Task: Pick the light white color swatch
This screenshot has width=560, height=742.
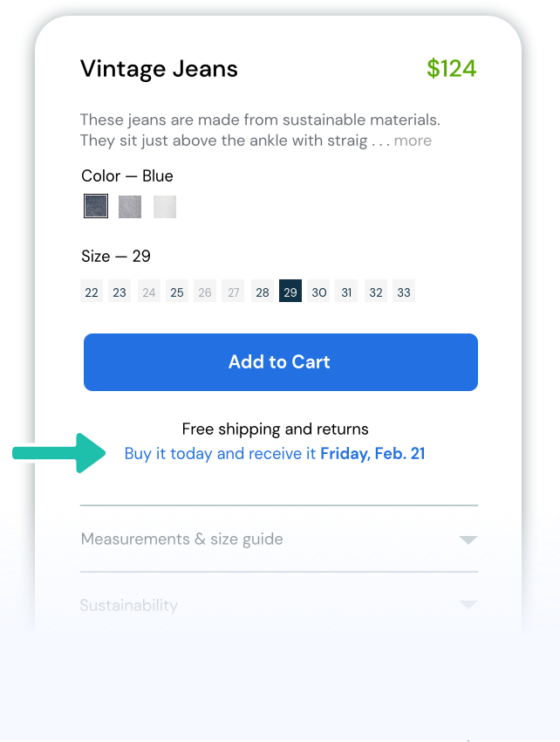Action: pos(165,207)
